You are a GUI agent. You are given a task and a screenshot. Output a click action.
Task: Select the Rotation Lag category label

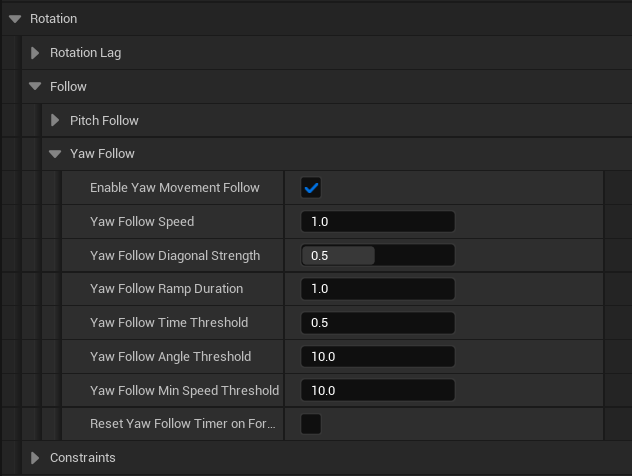pos(85,53)
